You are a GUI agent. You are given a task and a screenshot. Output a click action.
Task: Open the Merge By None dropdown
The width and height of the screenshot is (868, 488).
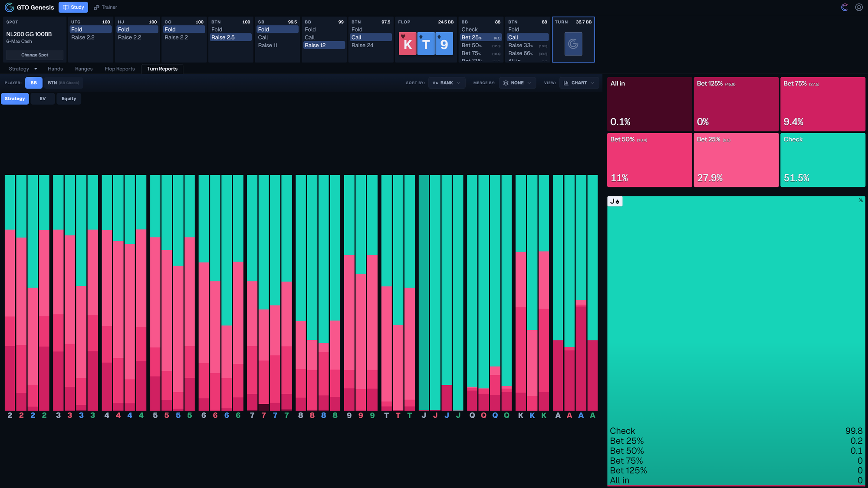(x=517, y=83)
